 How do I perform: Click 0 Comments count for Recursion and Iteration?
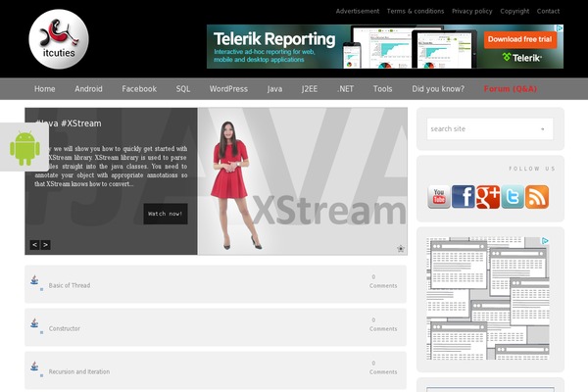click(x=383, y=367)
